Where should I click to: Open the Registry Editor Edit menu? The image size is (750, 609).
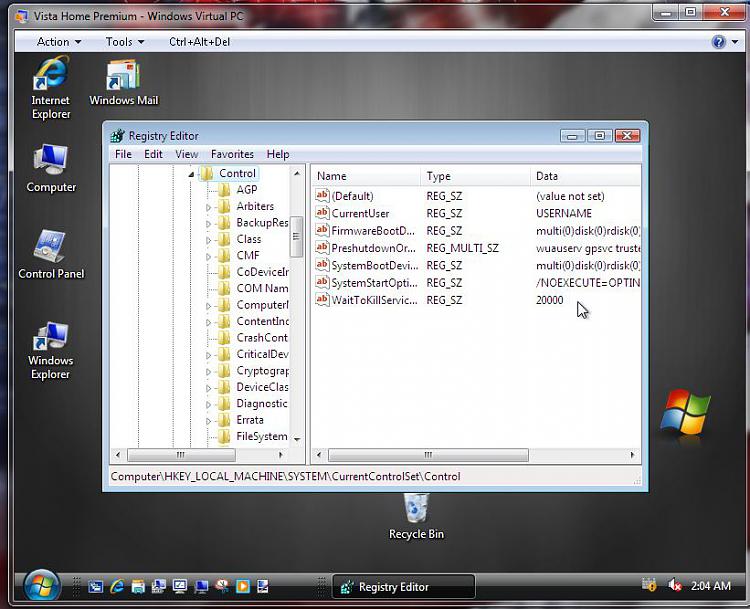[153, 154]
